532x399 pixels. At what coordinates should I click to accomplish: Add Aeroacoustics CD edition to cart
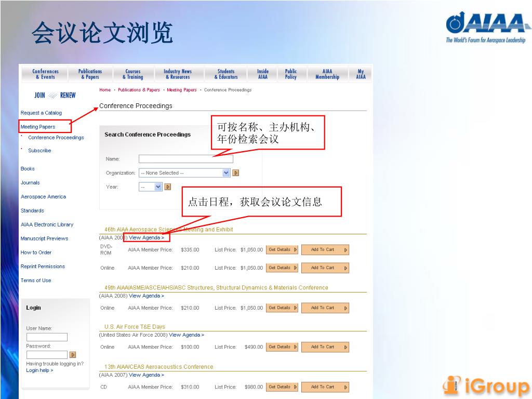[325, 387]
